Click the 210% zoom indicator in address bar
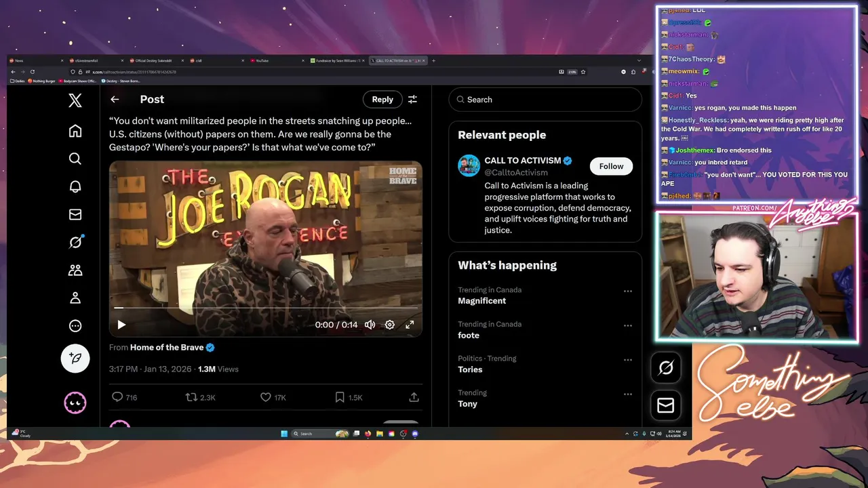Screen dimensions: 868x488 click(572, 72)
